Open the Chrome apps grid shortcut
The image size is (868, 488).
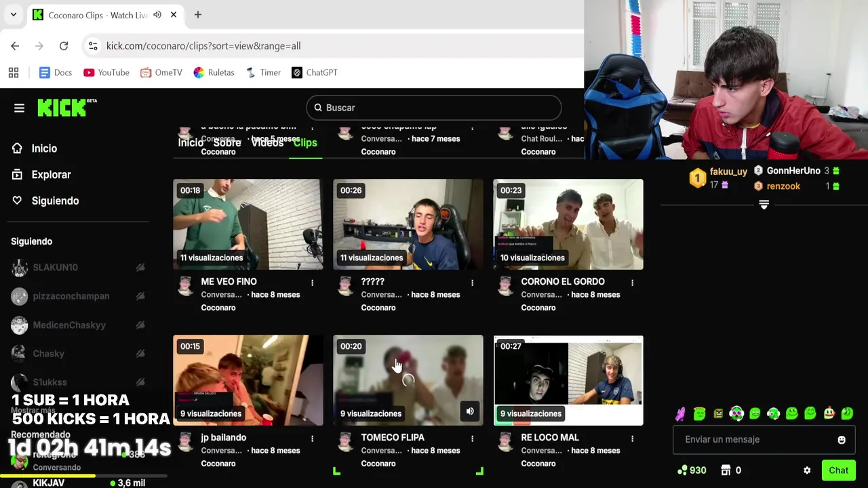pos(14,73)
